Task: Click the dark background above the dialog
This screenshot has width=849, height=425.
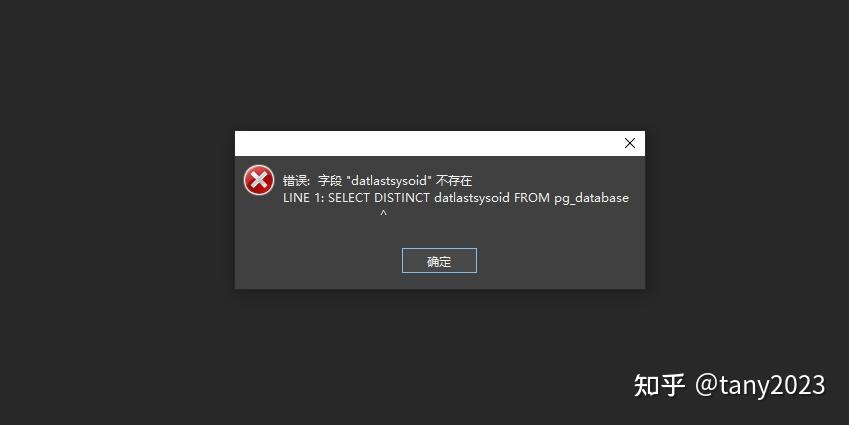Action: [424, 65]
